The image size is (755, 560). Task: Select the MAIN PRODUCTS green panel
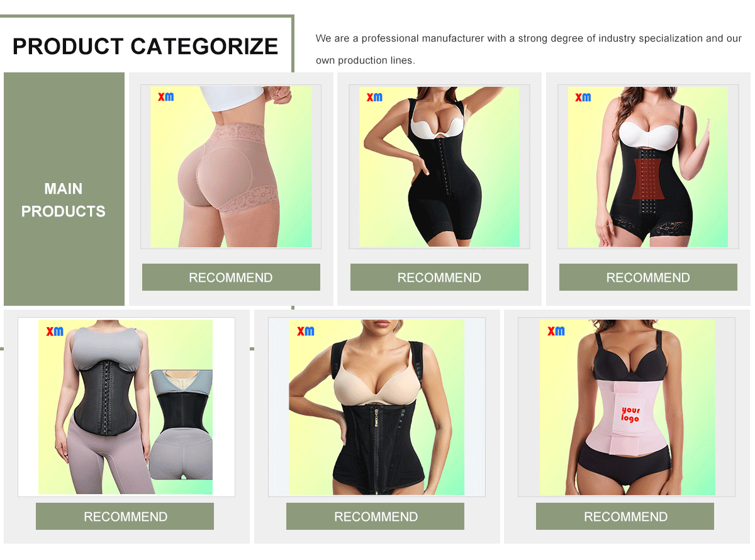(64, 189)
